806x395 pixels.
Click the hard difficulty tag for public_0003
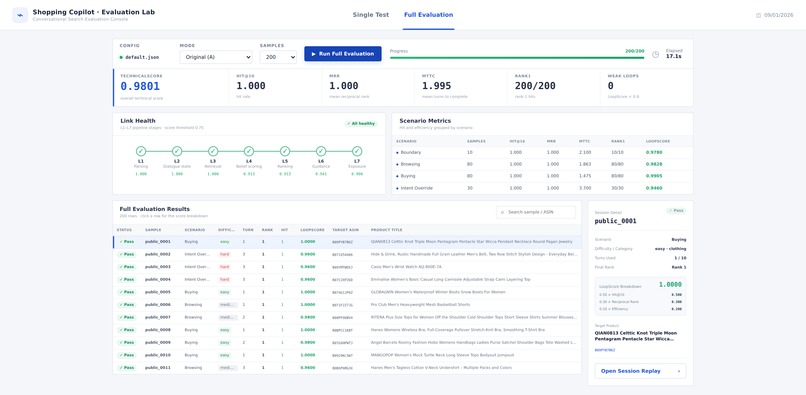coord(225,267)
